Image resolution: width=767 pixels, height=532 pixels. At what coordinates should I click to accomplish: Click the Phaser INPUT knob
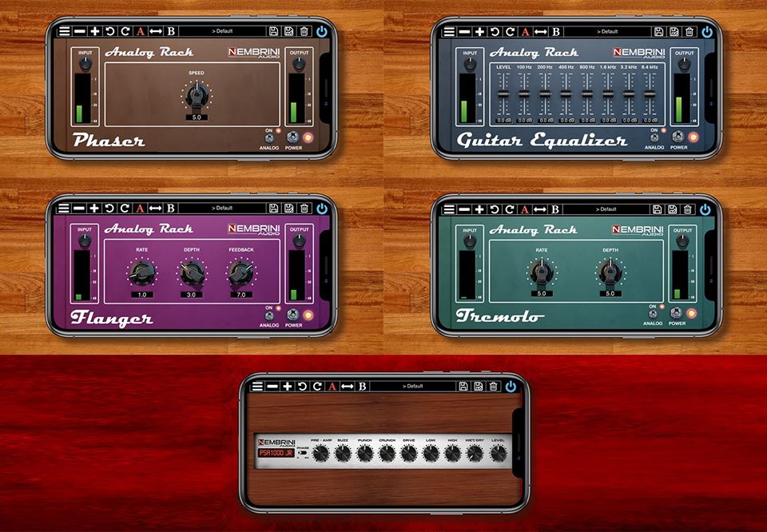pyautogui.click(x=85, y=64)
